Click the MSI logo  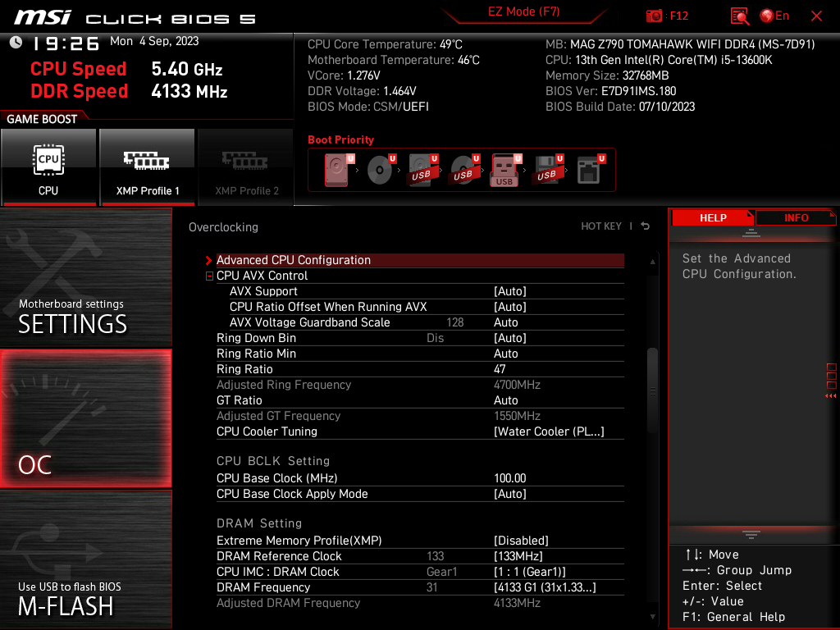coord(43,17)
